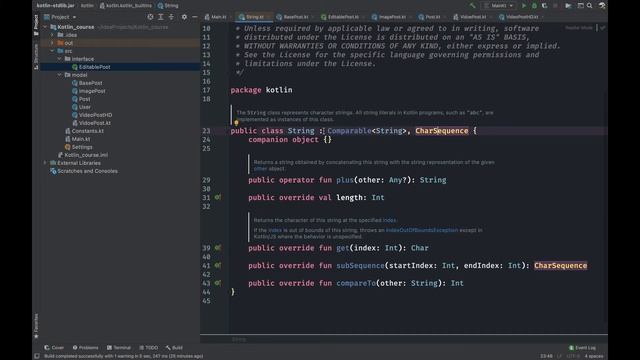Open the MainKt run configuration dropdown

498,6
